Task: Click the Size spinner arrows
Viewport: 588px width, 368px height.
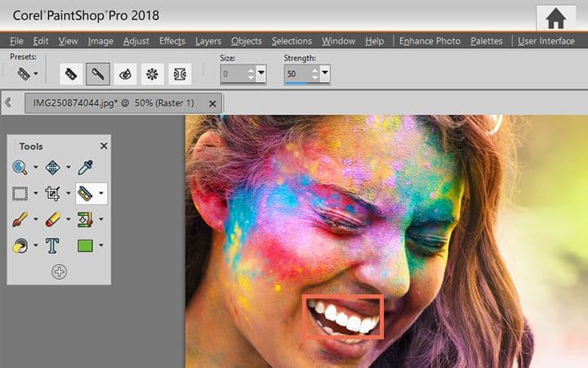Action: tap(251, 74)
